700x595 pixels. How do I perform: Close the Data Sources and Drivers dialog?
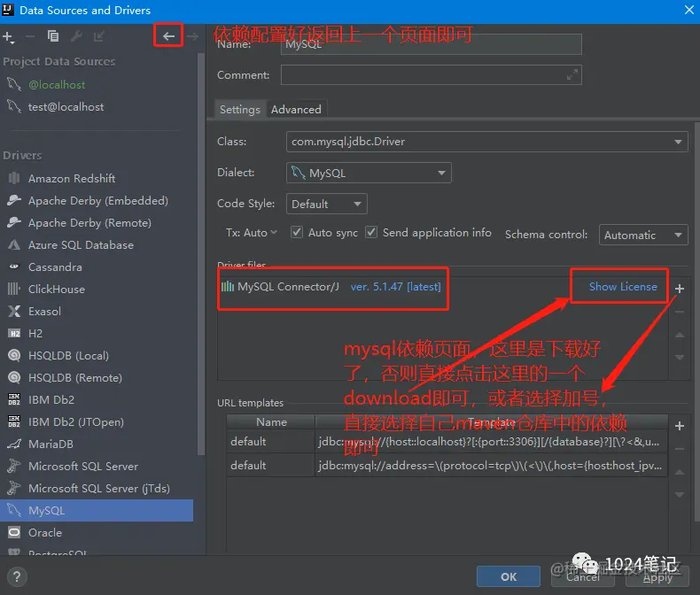click(688, 10)
